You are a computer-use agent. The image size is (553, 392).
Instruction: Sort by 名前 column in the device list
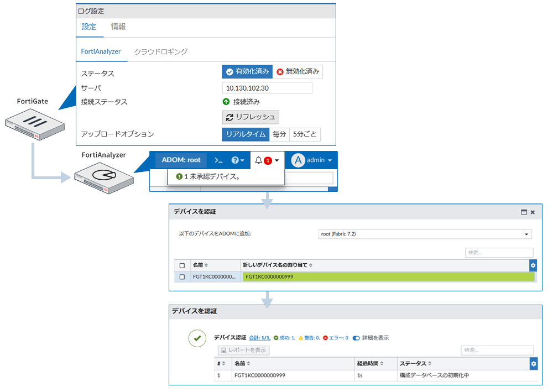pos(200,265)
